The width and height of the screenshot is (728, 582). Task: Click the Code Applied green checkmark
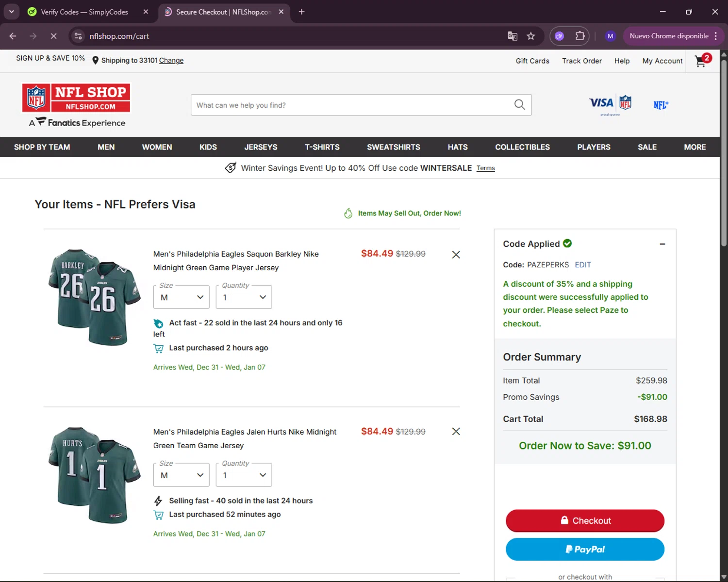567,243
